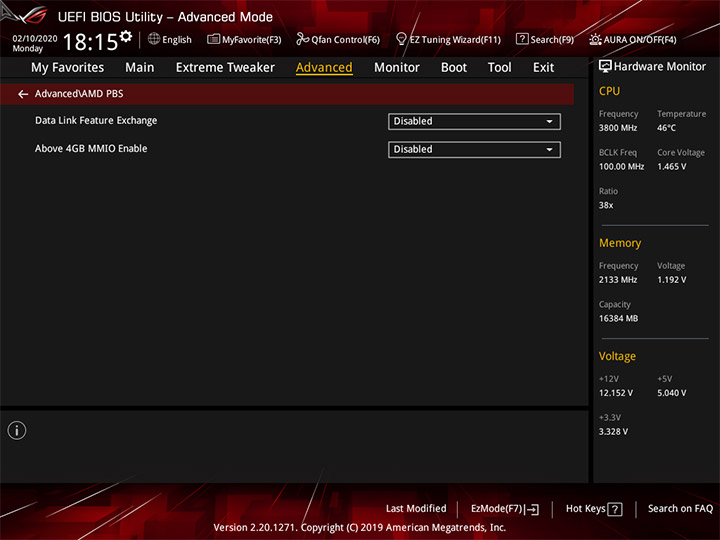Image resolution: width=720 pixels, height=540 pixels.
Task: Click the EzMode exit arrow icon
Action: coord(532,509)
